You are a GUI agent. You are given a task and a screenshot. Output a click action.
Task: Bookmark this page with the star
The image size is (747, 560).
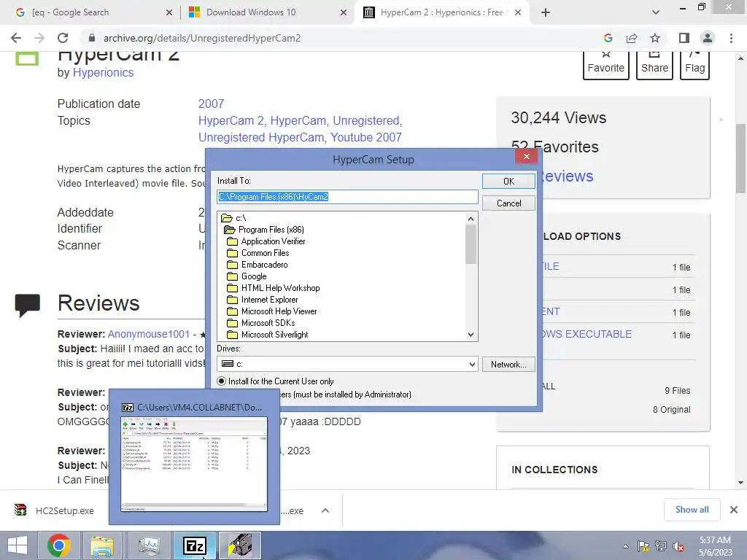[655, 38]
